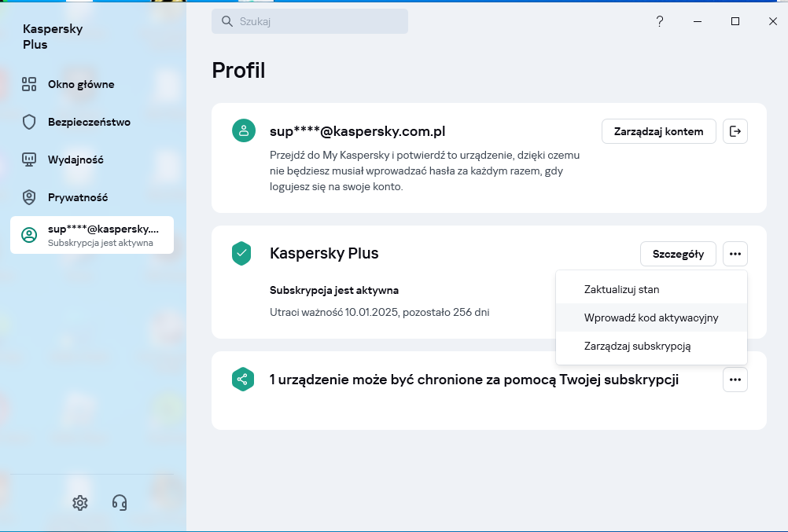Open Okno główne in the sidebar
The image size is (788, 532).
tap(80, 84)
